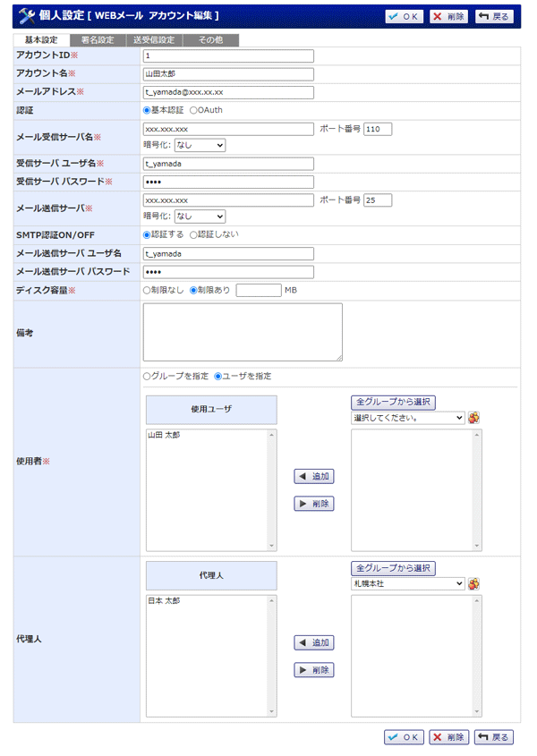Select the OAuth radio button

[x=193, y=110]
